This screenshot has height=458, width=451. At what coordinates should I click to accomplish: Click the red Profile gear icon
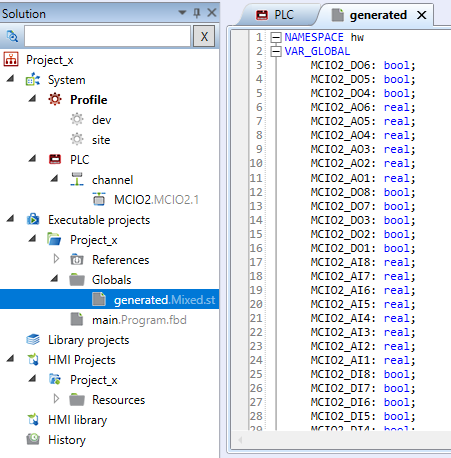(55, 99)
